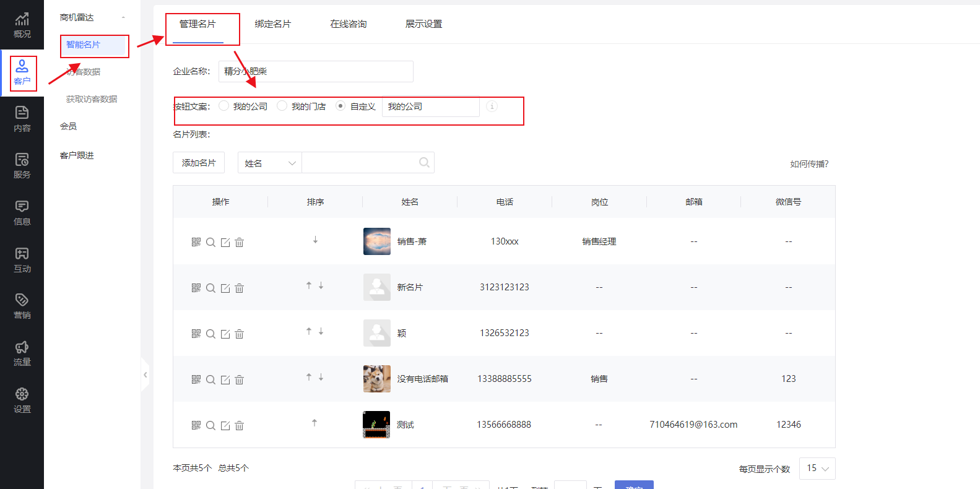Open the 互动 sidebar icon

22,260
